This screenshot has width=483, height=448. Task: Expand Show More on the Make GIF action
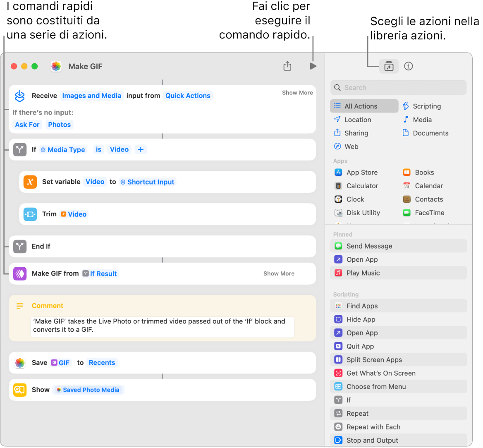tap(279, 273)
